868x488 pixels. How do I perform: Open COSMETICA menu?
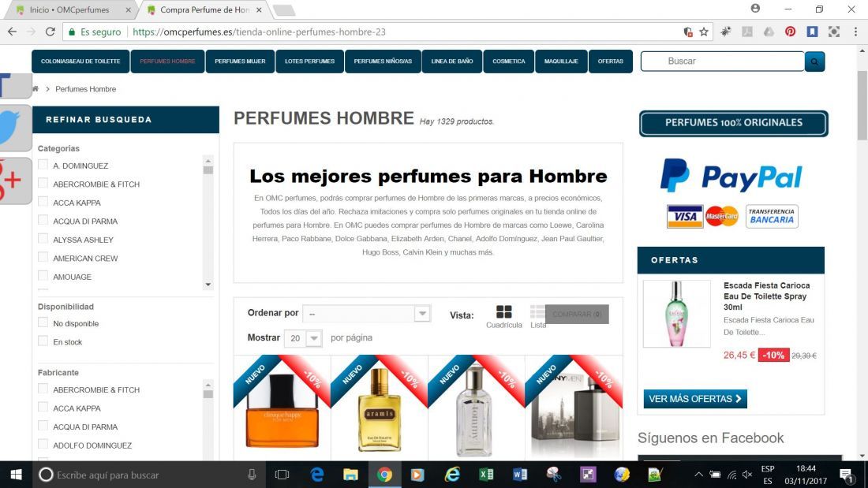click(509, 61)
